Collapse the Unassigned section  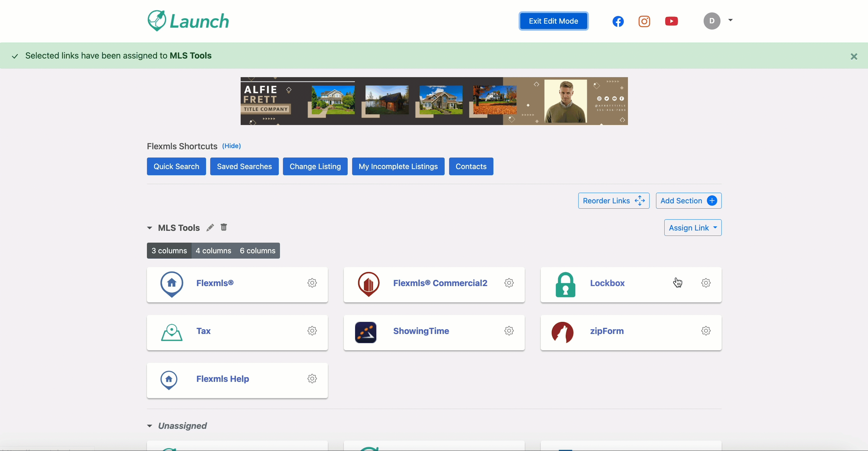(150, 426)
